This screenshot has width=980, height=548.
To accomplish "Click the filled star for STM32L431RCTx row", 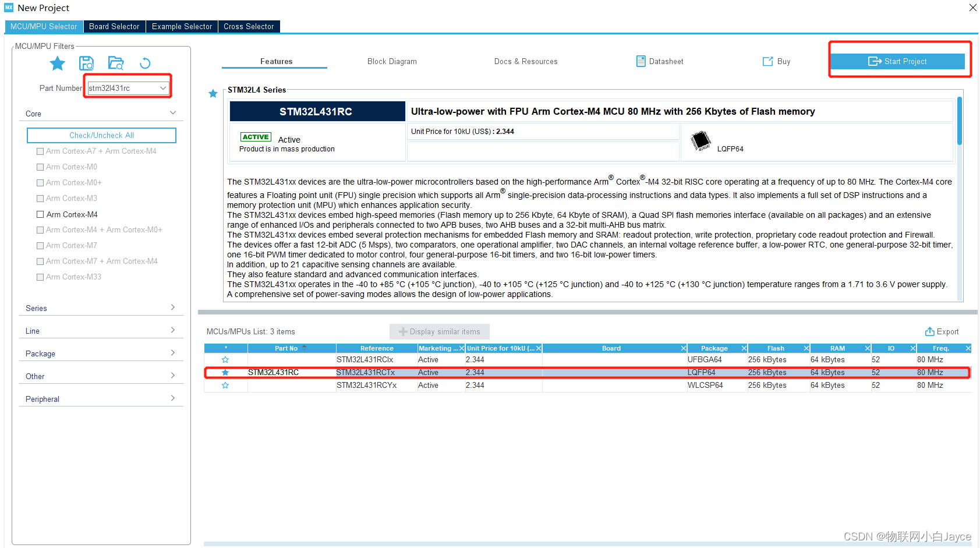I will pyautogui.click(x=225, y=373).
